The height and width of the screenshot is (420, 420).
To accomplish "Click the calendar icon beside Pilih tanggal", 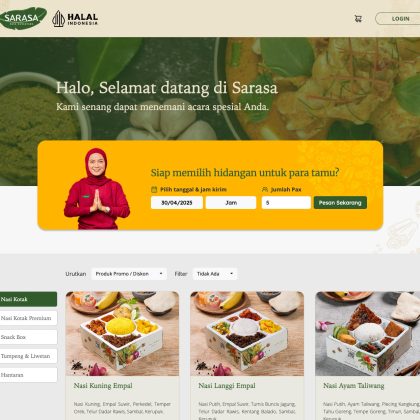I will pyautogui.click(x=154, y=189).
